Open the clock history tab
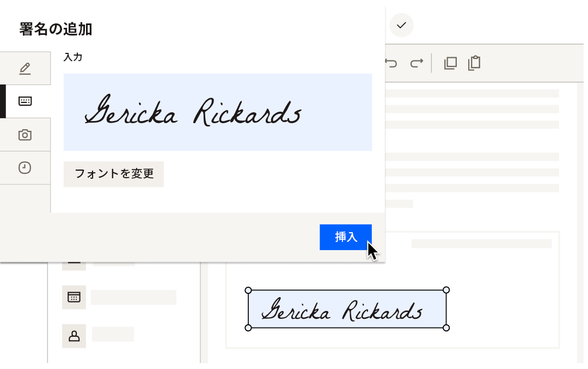 coord(25,168)
